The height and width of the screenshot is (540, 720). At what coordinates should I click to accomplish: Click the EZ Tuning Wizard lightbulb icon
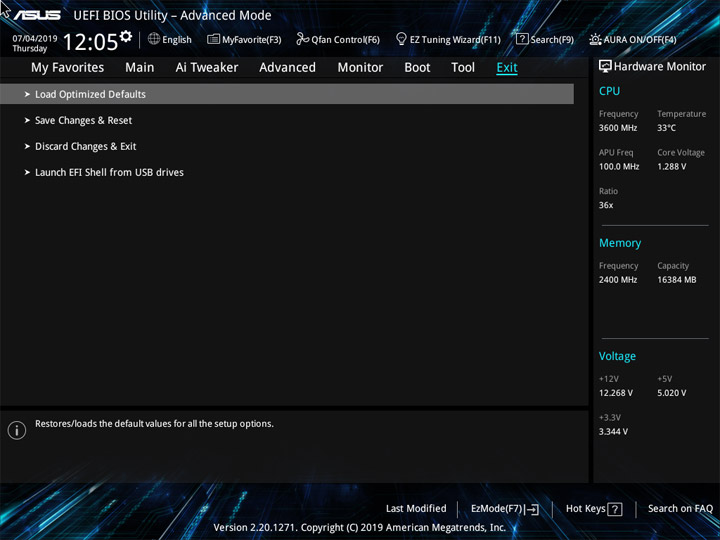[401, 39]
